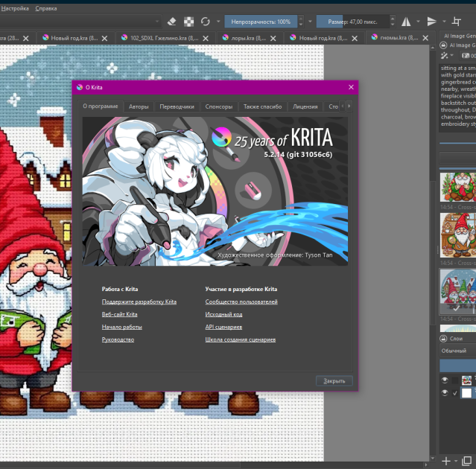Open dropdown arrow after Непрозрачность slider
This screenshot has width=476, height=469.
tap(310, 22)
